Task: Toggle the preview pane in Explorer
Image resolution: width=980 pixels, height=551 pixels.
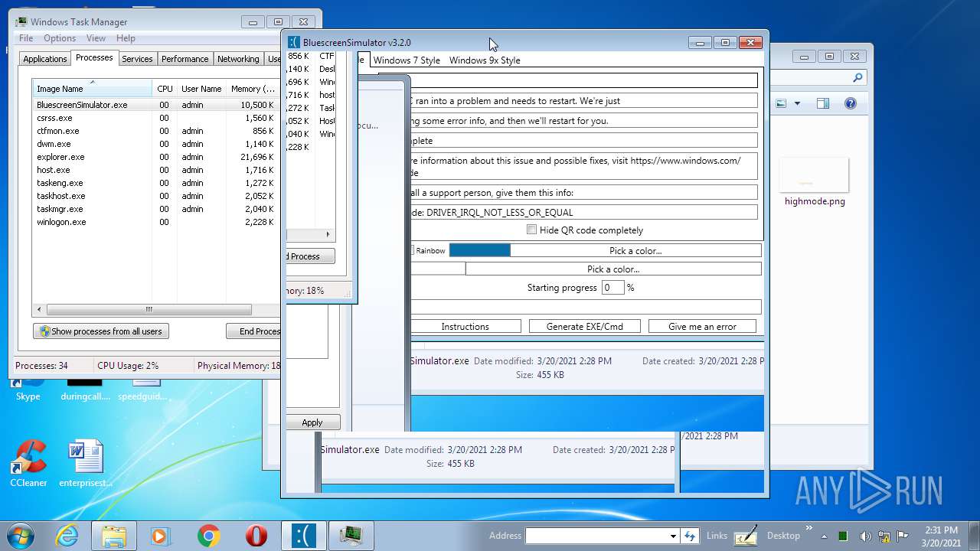Action: 822,103
